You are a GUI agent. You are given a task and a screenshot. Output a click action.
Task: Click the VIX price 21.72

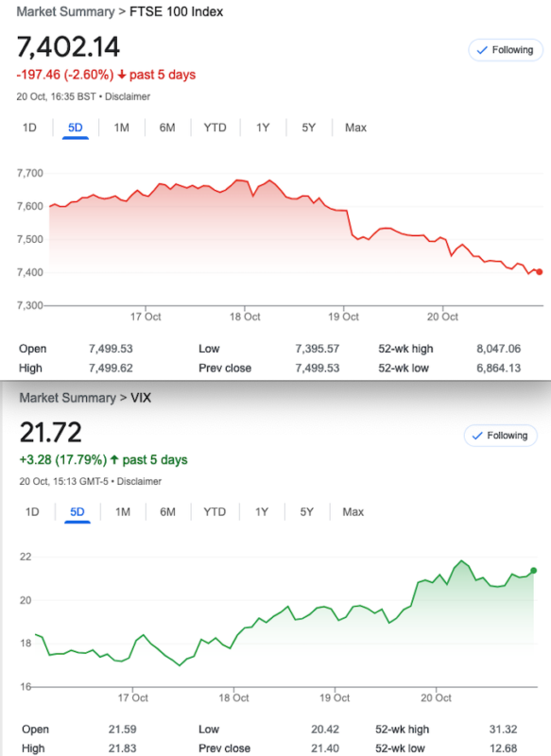coord(51,432)
